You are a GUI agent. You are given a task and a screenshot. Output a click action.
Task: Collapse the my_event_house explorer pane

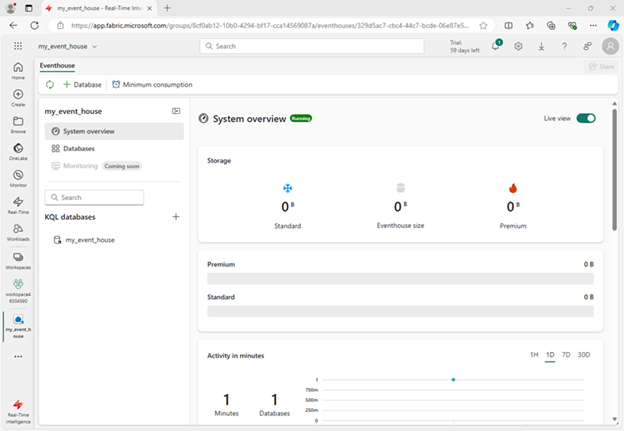176,111
